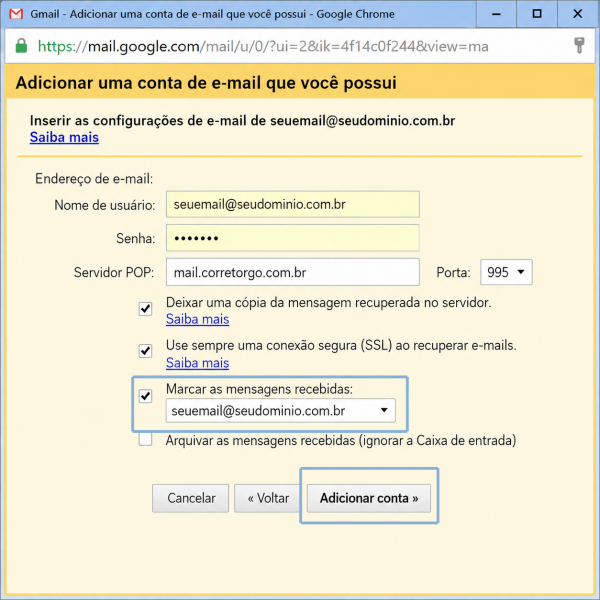Open the top Saiba mais link under the header
This screenshot has height=600, width=600.
click(64, 137)
